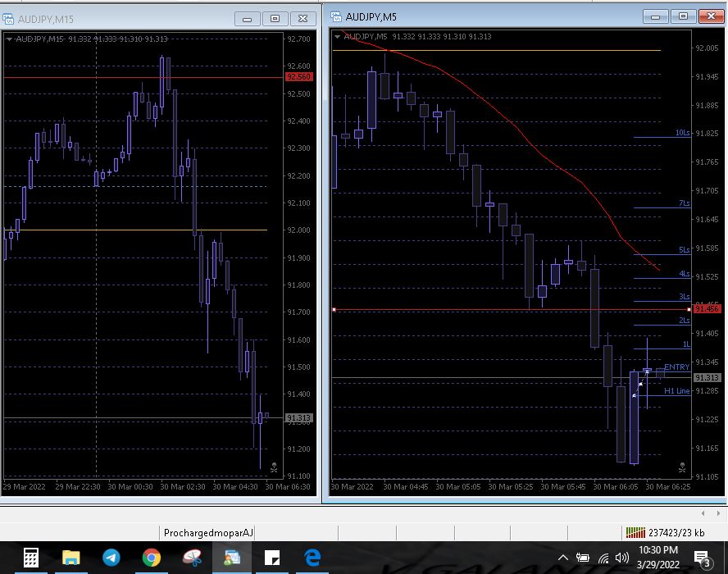Click the gray 91.313 current price label in M15
728x574 pixels.
[298, 418]
